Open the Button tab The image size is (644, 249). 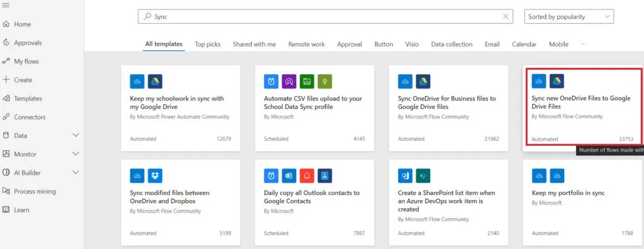point(384,44)
